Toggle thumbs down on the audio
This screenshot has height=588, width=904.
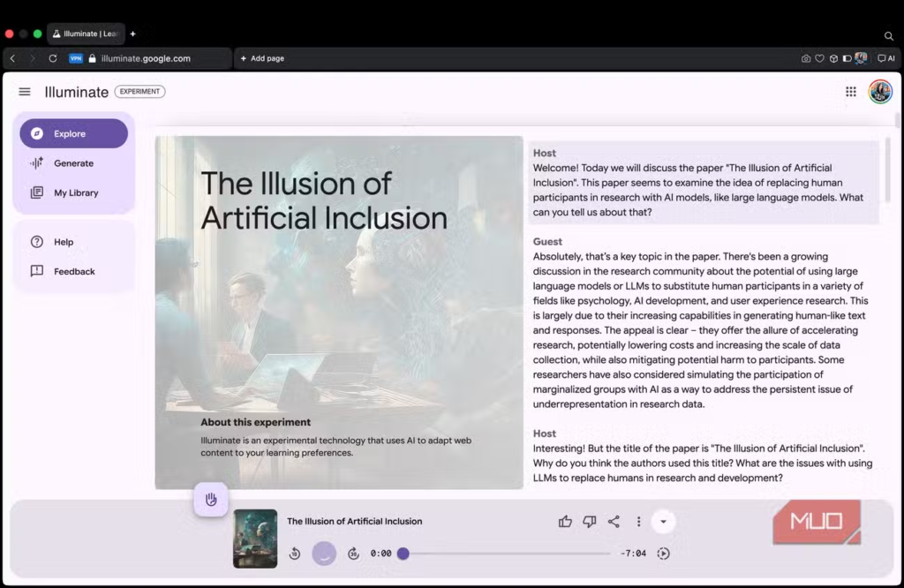(x=590, y=522)
